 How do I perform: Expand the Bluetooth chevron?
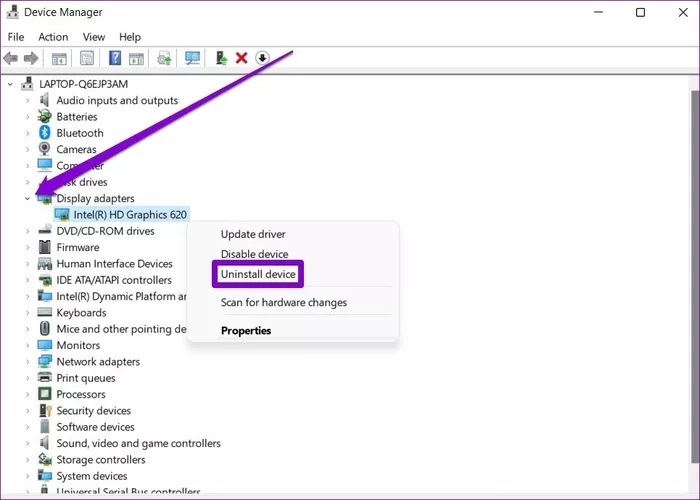pyautogui.click(x=27, y=133)
